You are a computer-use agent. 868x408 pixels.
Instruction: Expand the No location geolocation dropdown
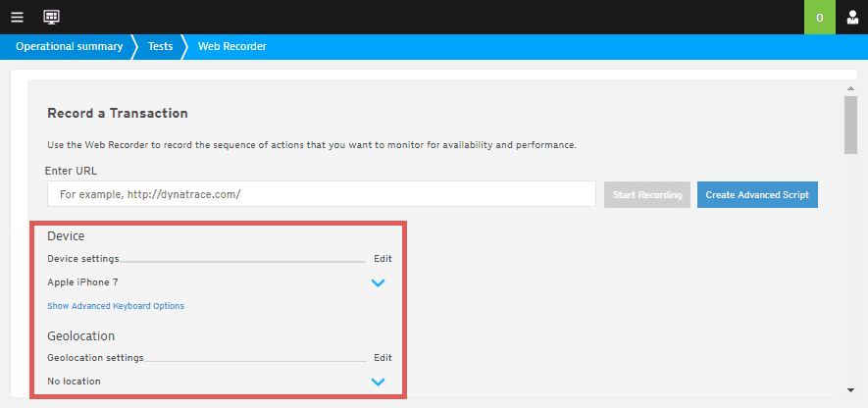[x=378, y=382]
